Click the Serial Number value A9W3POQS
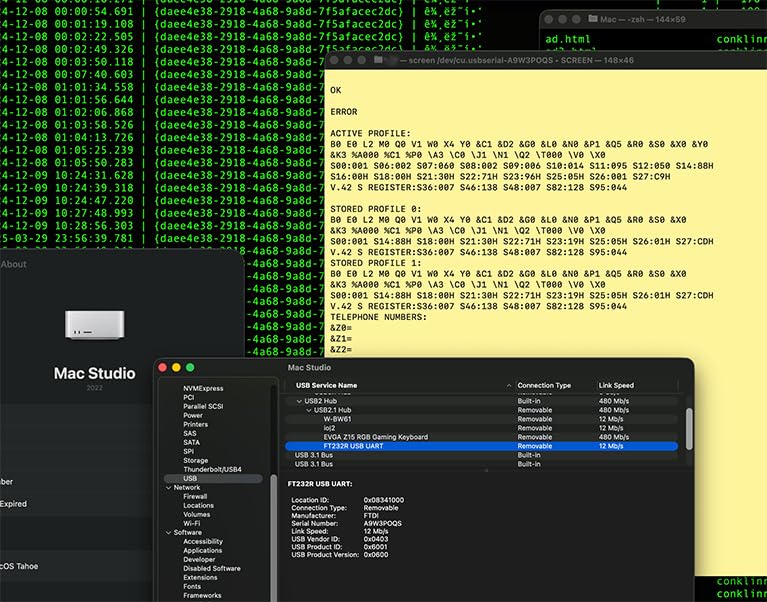The width and height of the screenshot is (767, 602). (x=383, y=523)
